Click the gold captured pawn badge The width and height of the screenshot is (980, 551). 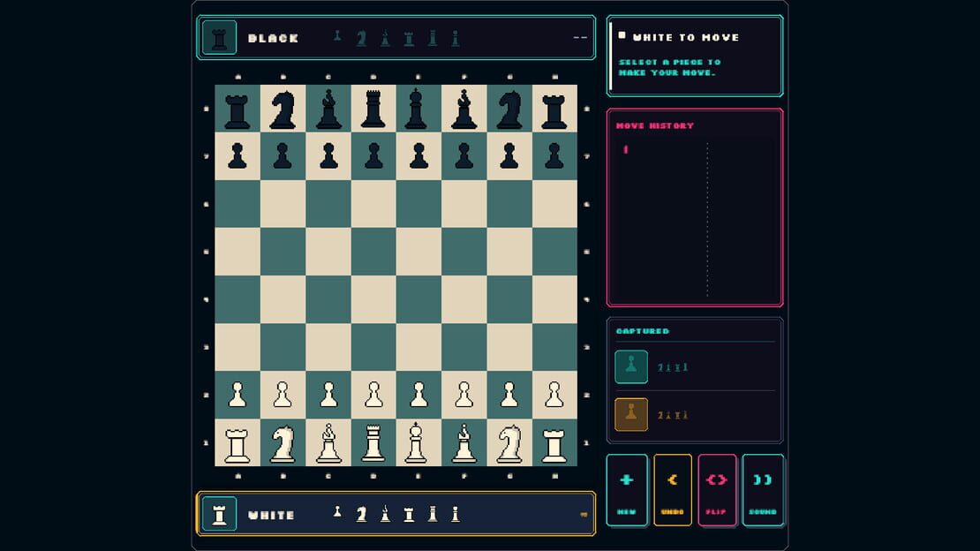pos(630,414)
